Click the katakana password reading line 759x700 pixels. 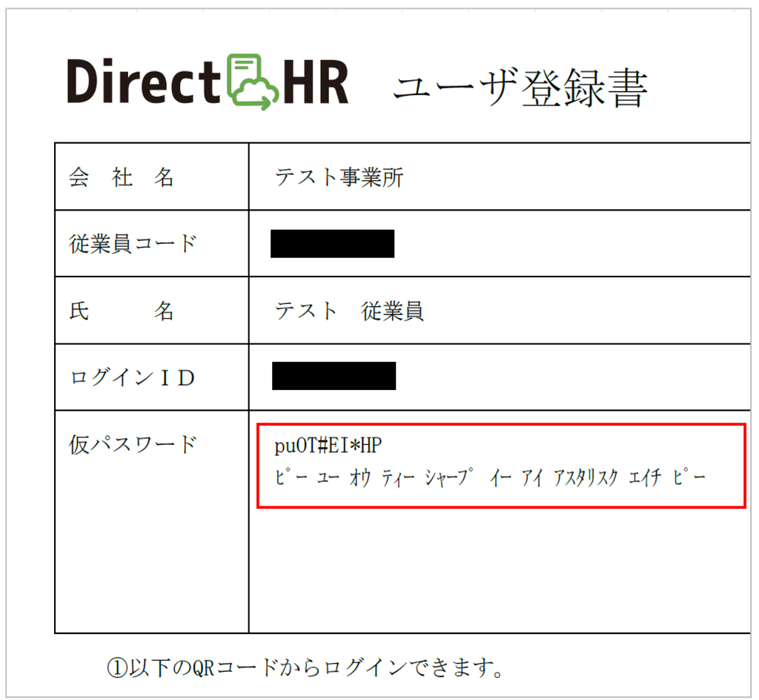point(490,478)
